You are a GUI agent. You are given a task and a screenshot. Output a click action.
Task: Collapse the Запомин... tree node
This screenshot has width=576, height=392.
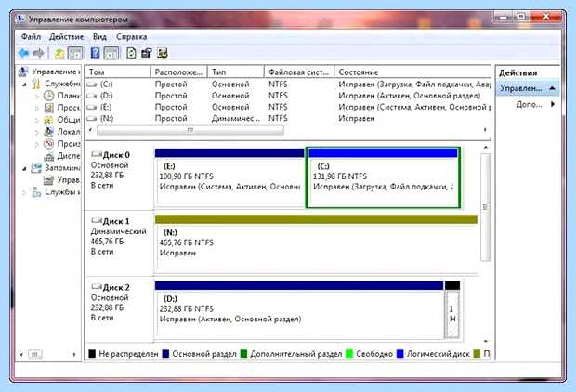[x=24, y=169]
